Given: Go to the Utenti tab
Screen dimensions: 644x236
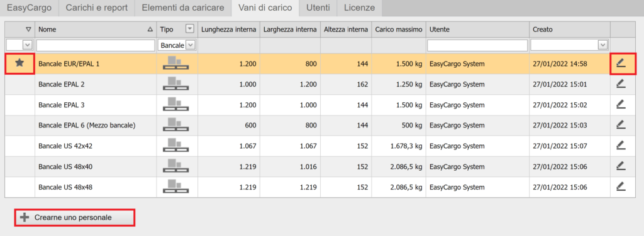Looking at the screenshot, I should pyautogui.click(x=318, y=8).
